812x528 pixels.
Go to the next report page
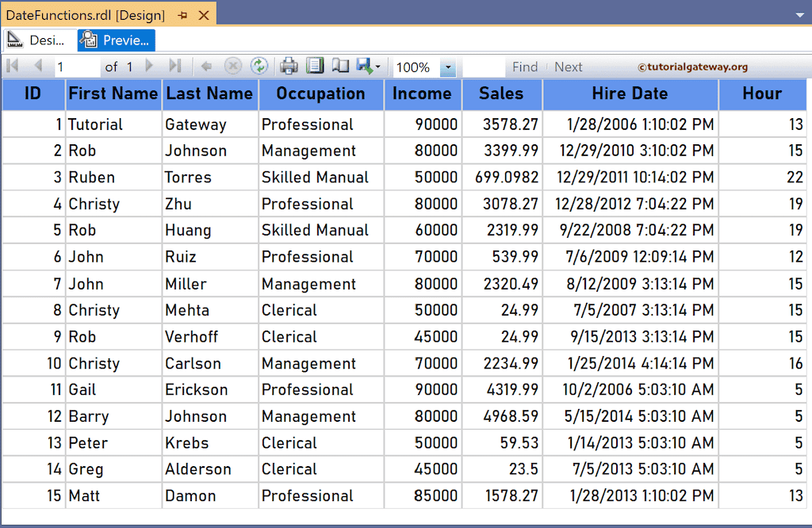(149, 66)
